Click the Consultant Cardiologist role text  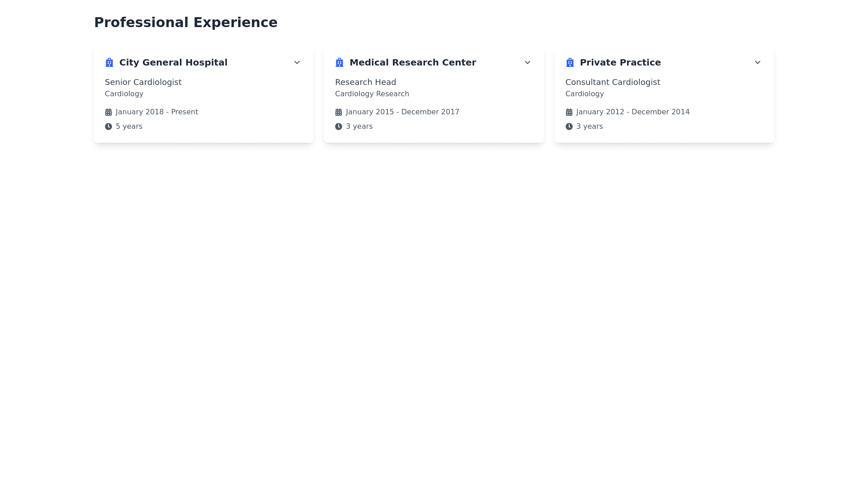[x=613, y=82]
